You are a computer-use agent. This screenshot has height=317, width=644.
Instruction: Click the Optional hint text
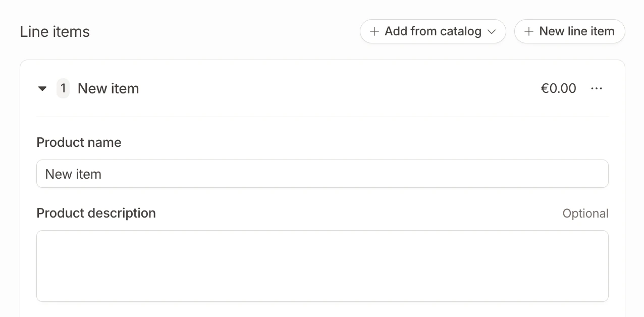click(585, 214)
